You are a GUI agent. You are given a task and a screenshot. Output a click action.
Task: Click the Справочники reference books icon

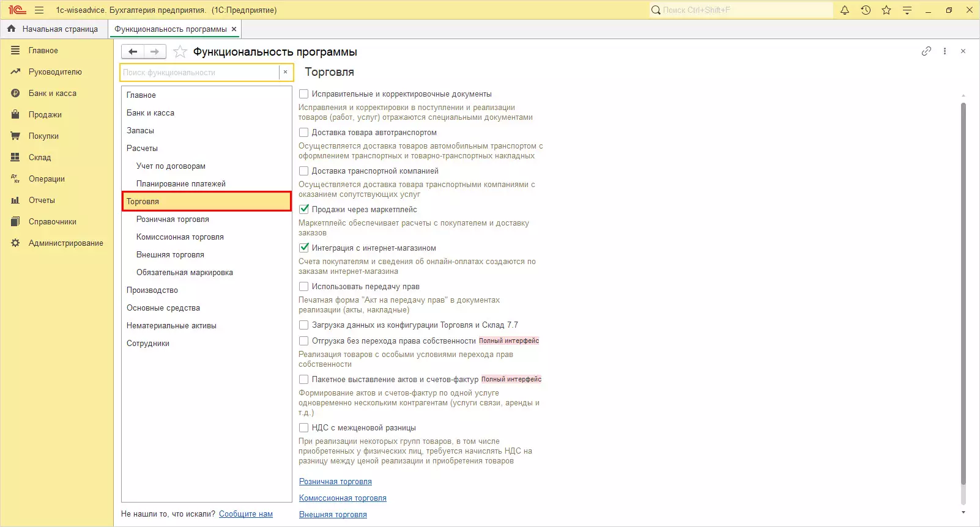tap(15, 221)
